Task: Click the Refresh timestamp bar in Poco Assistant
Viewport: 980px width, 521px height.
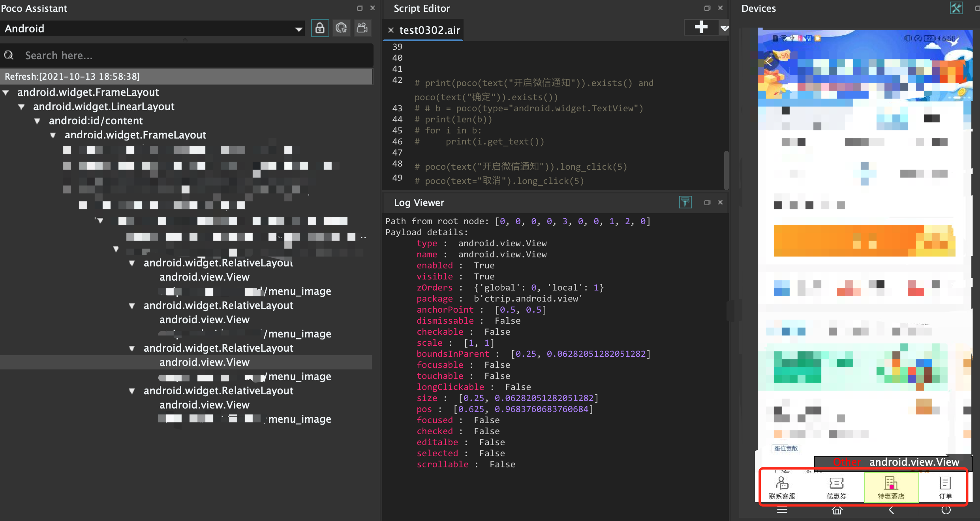Action: pos(186,77)
